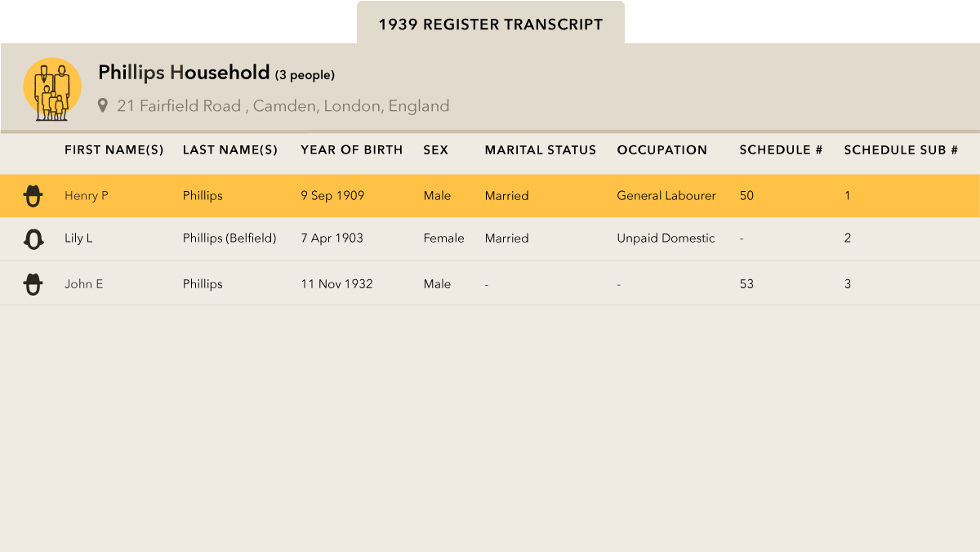Open Lily L first name entry
Screen dimensions: 980x552
[x=78, y=238]
